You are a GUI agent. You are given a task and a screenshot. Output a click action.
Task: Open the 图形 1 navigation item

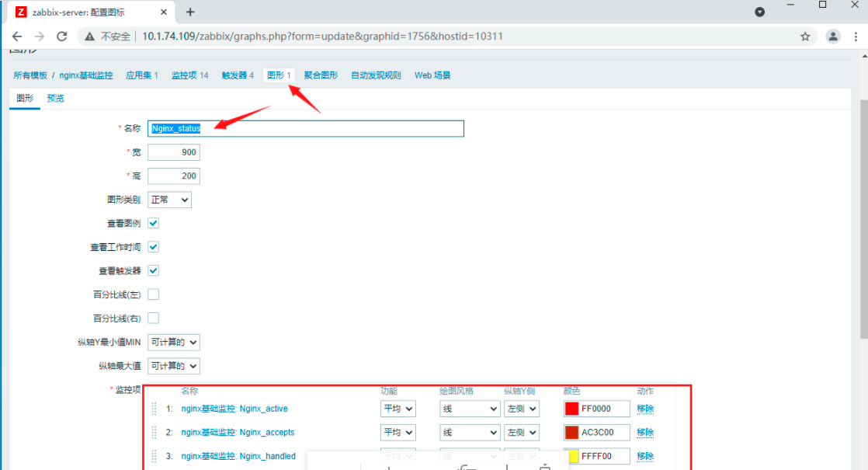tap(279, 75)
